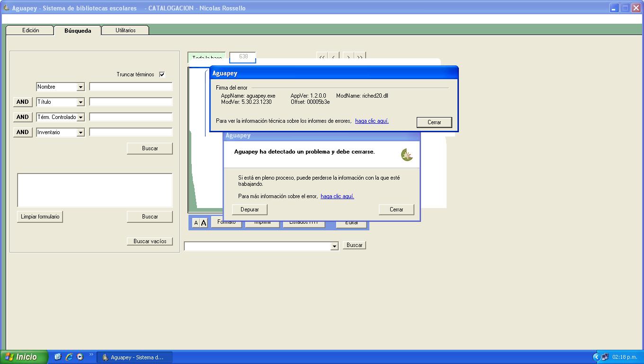
Task: Click the 'Limpiar formulario' button
Action: 40,217
